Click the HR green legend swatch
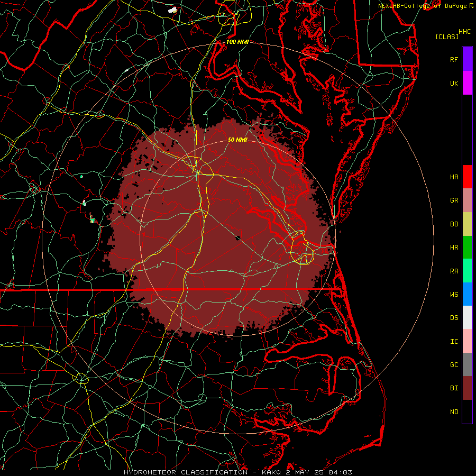The width and height of the screenshot is (476, 476). [x=467, y=248]
